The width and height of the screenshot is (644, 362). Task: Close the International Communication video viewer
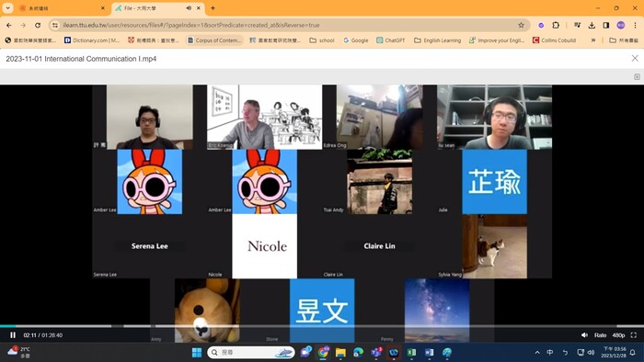pos(635,58)
